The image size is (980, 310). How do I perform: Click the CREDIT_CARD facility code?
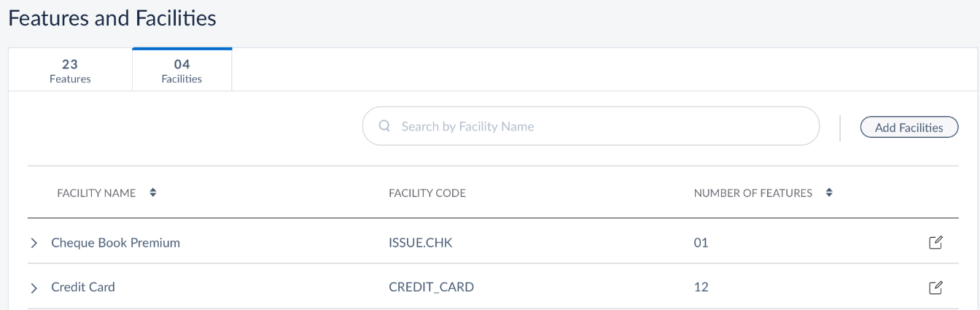click(432, 287)
